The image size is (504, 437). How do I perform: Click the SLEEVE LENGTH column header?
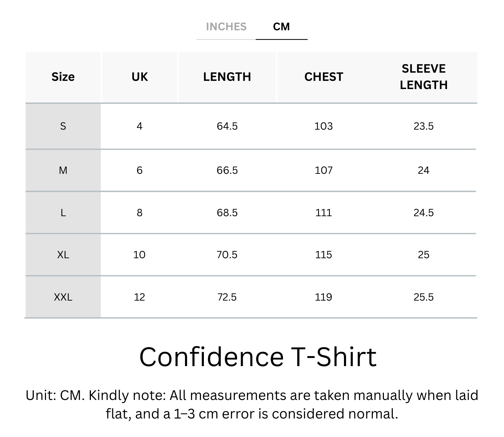tap(423, 77)
